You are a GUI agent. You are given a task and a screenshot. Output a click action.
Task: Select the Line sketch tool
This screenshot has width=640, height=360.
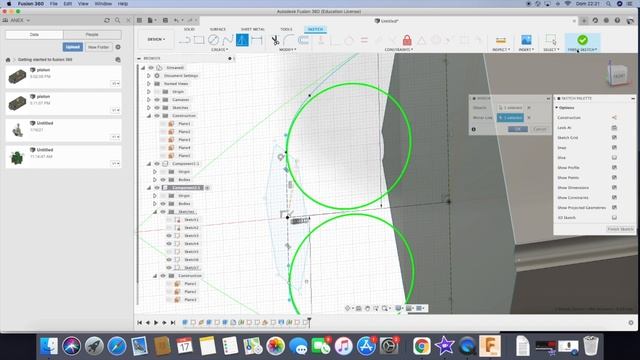(x=185, y=40)
